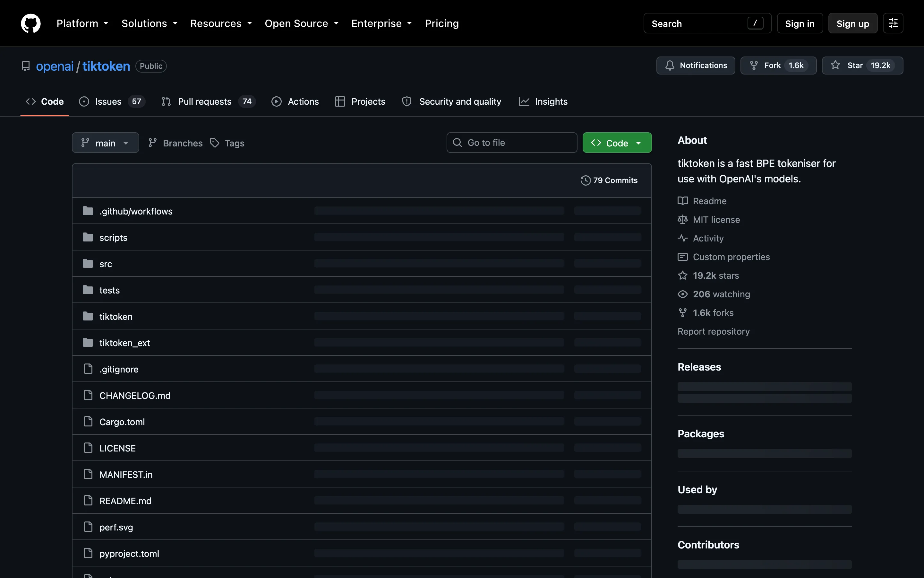Open the Releases section heading link

point(699,367)
